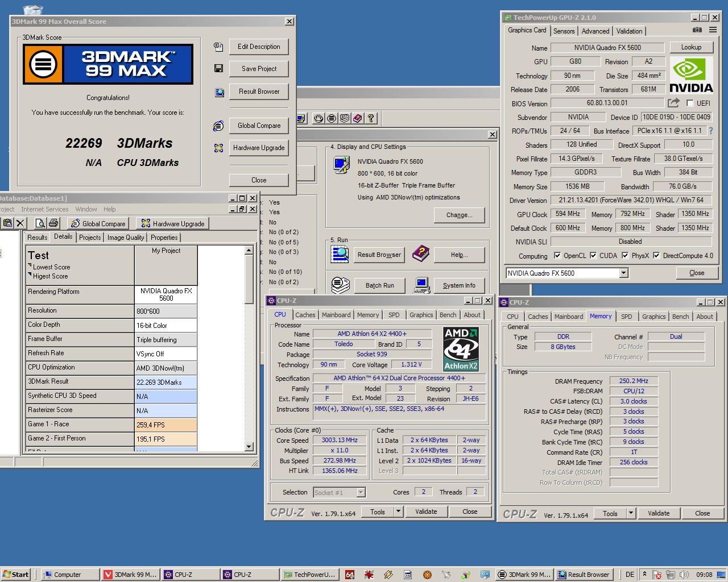Click the display settings monitor icon in section 4
Viewport: 728px width, 582px height.
[x=341, y=165]
